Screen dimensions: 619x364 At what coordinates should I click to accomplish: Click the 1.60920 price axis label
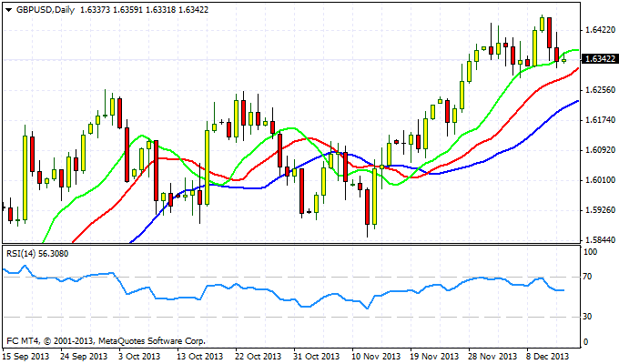pyautogui.click(x=601, y=150)
